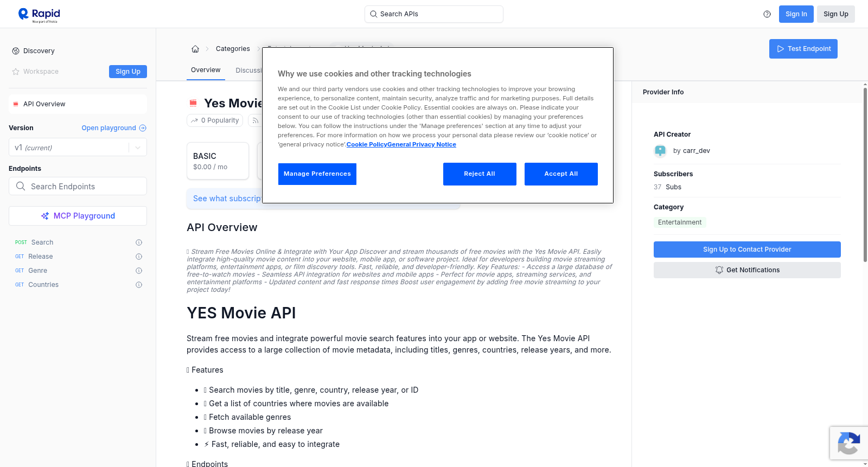The width and height of the screenshot is (868, 467).
Task: Select the BASIC pricing plan card
Action: point(218,161)
